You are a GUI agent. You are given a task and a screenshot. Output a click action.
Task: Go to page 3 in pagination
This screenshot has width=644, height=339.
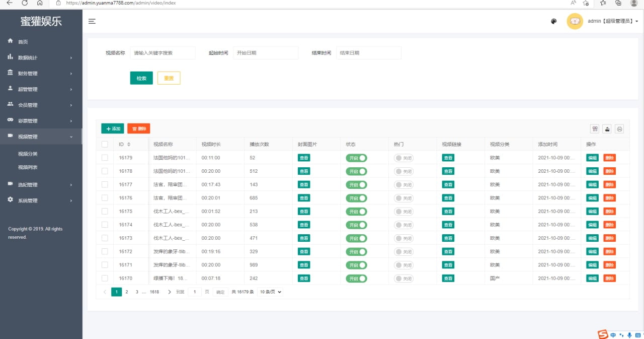[x=137, y=292]
